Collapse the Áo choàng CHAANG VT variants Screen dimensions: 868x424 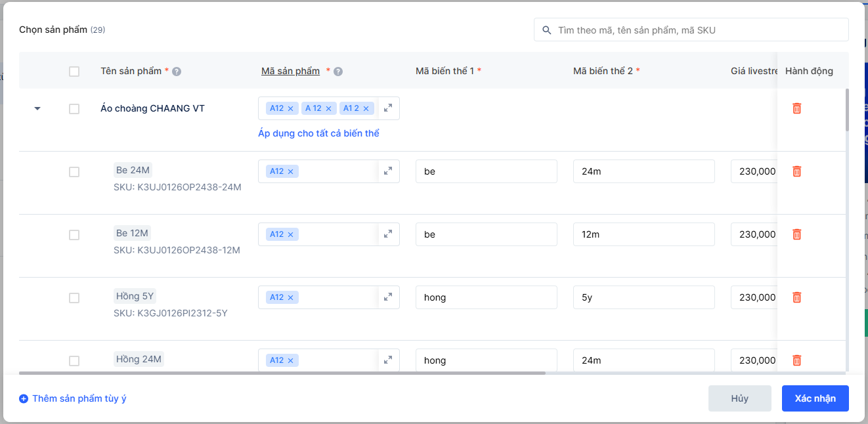coord(37,109)
